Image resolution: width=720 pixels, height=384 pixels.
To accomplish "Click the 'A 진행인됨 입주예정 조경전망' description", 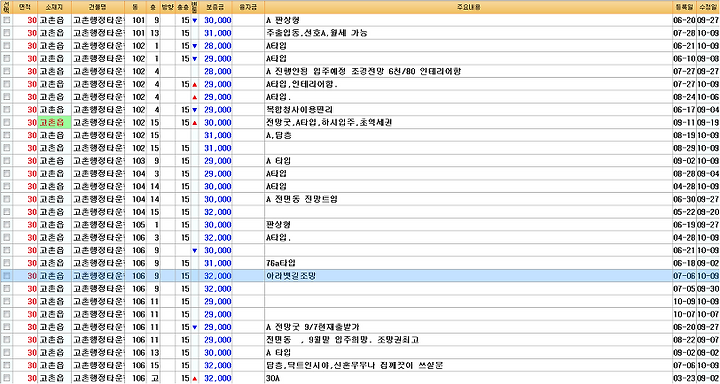I will [363, 72].
